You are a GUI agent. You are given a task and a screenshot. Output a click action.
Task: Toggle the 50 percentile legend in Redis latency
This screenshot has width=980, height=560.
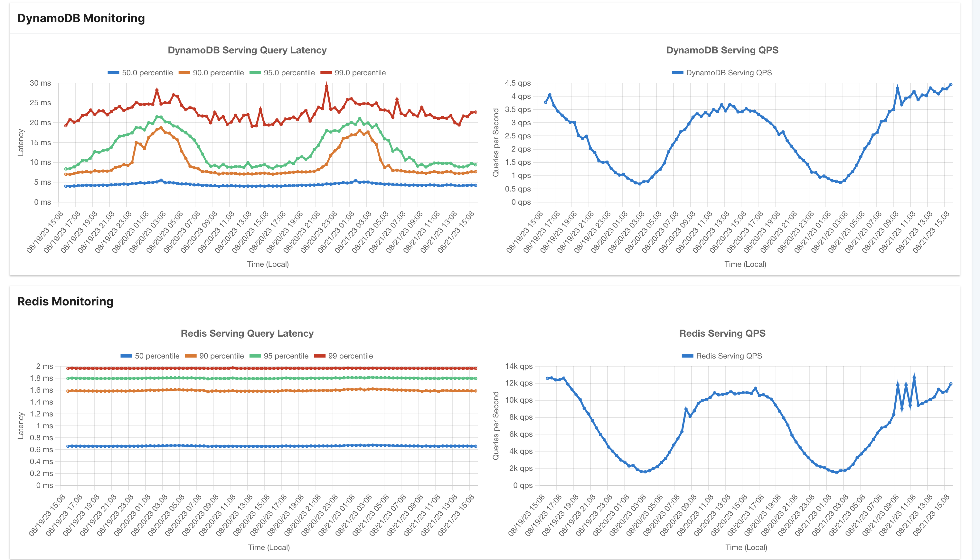[150, 356]
